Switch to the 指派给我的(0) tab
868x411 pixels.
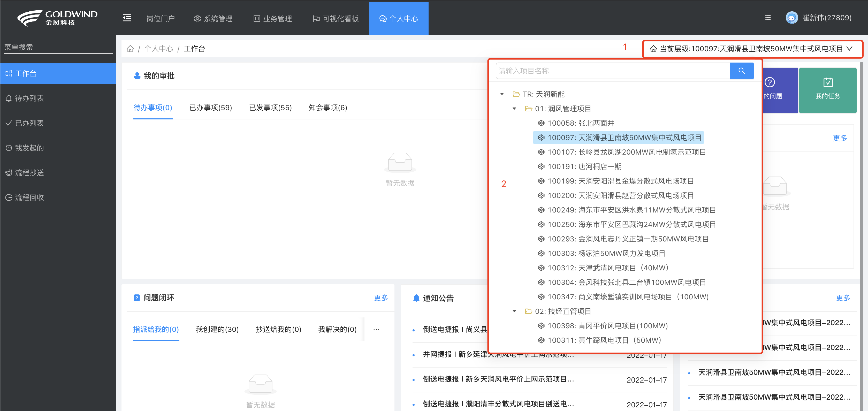tap(156, 329)
